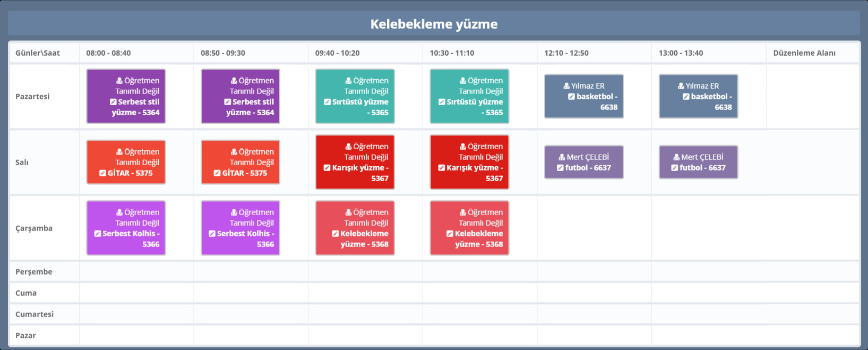Select Monday 10:30 Sırtüstü yüzme lesson card
Screen dimensions: 868x350
pyautogui.click(x=469, y=96)
